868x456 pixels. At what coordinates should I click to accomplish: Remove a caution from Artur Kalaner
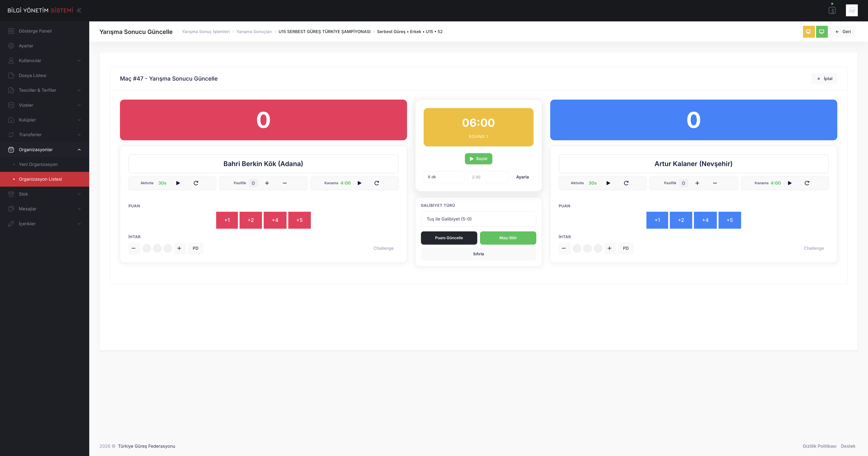(564, 248)
